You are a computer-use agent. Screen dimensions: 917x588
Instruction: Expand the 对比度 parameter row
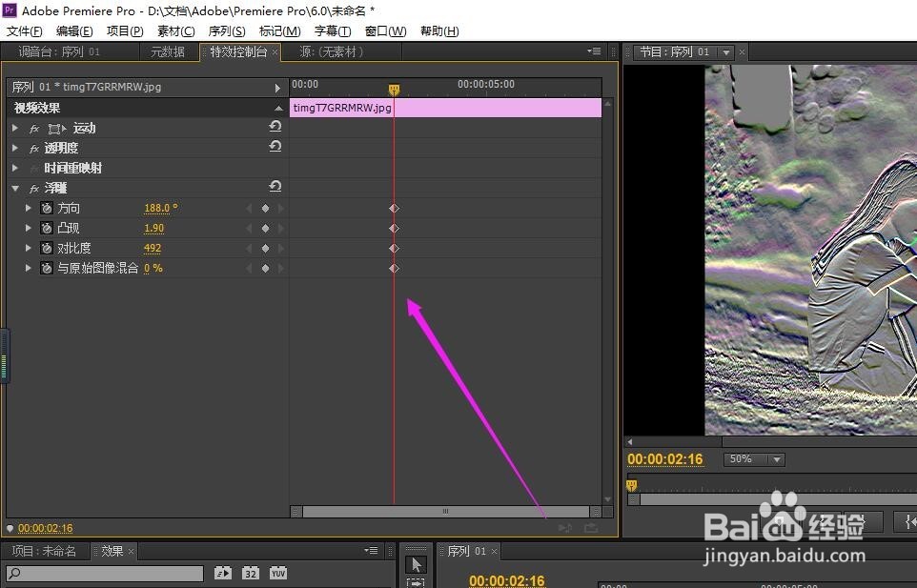[28, 247]
